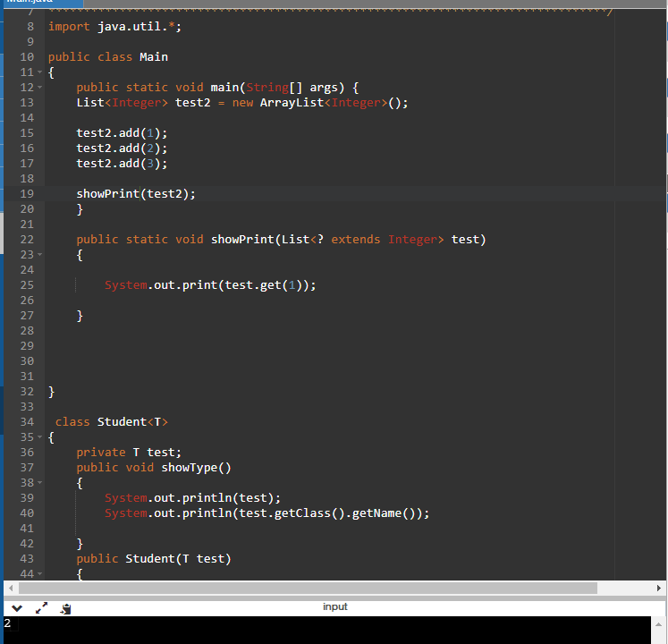Click the 'System.out.println(test);' statement

click(192, 498)
